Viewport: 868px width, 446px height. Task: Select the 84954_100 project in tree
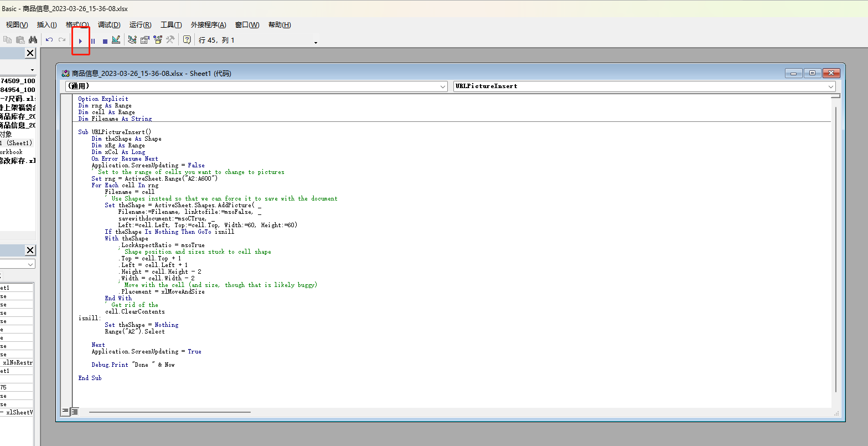(x=18, y=90)
